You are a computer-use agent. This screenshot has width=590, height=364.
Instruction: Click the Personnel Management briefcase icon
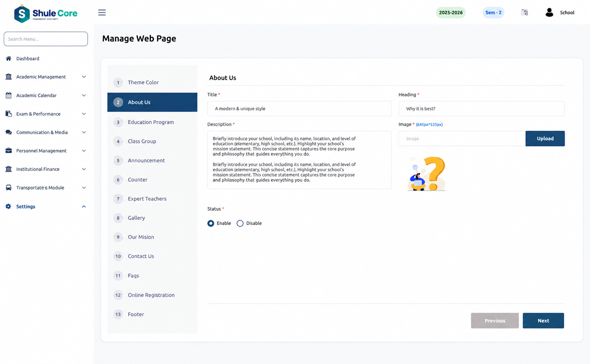tap(9, 151)
